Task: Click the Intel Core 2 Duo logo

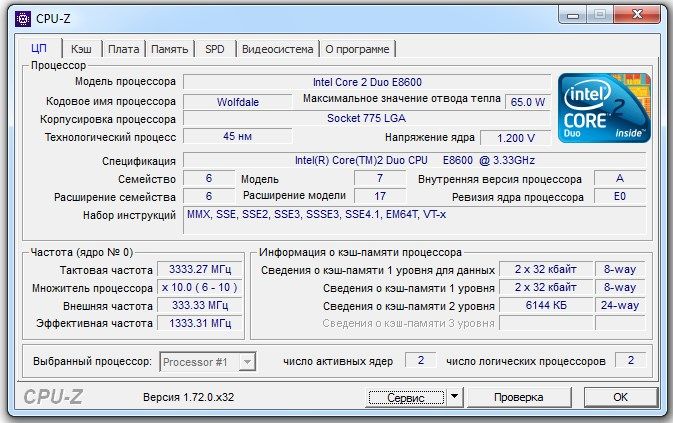Action: (x=604, y=108)
